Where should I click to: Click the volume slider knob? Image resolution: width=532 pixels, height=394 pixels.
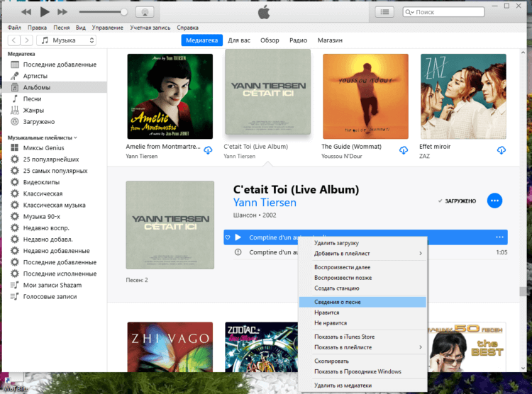[x=124, y=12]
